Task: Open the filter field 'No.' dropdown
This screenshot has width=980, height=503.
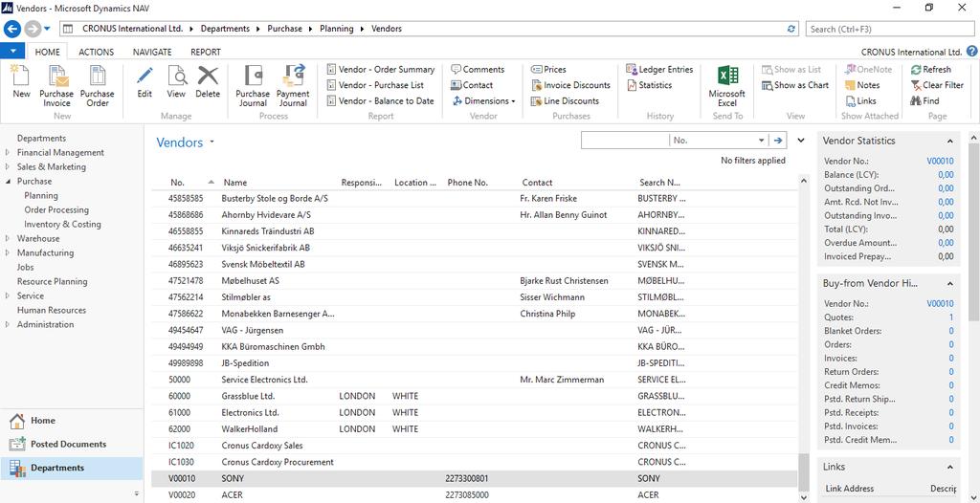Action: (761, 141)
